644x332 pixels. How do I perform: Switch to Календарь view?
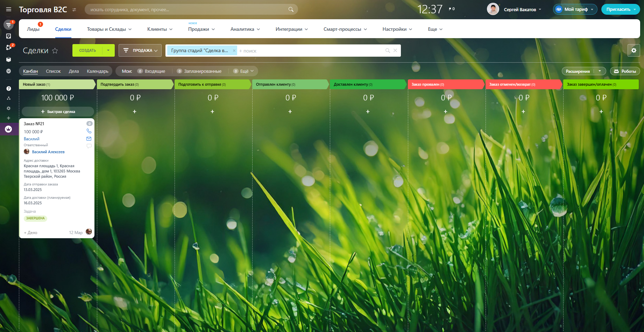98,71
